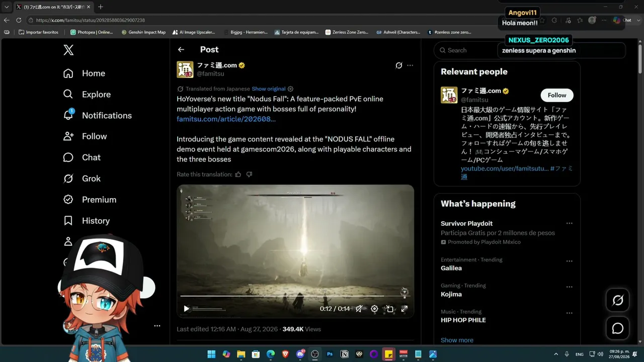The height and width of the screenshot is (362, 644).
Task: Open video playback settings gear
Action: [x=374, y=309]
